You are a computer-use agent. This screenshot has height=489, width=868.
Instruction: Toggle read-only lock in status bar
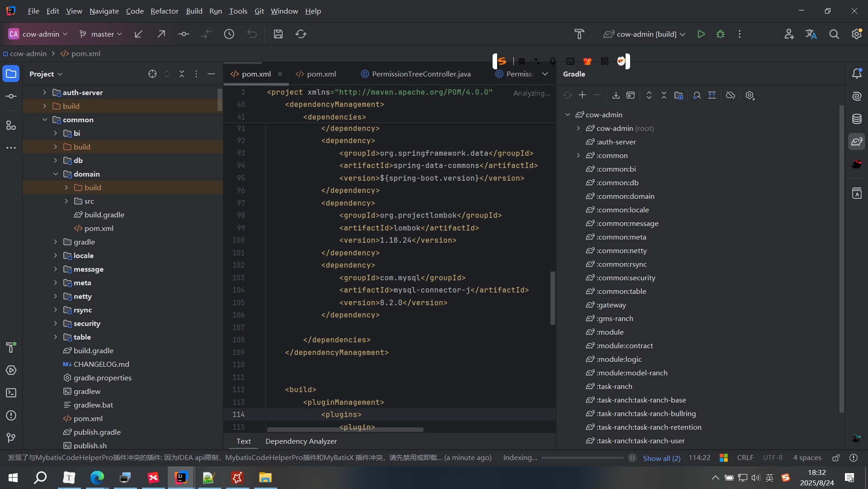(x=836, y=458)
